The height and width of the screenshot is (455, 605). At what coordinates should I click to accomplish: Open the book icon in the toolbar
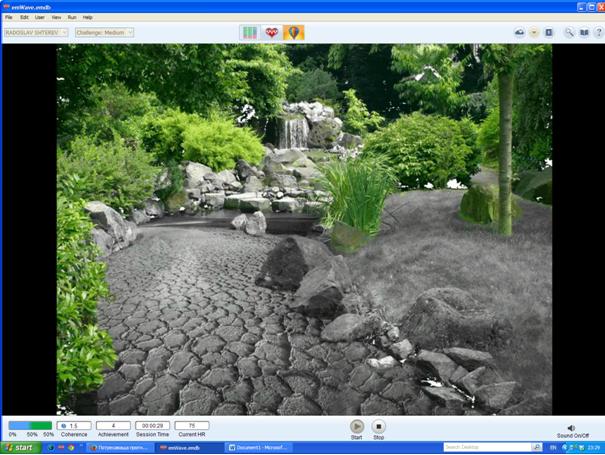point(584,33)
